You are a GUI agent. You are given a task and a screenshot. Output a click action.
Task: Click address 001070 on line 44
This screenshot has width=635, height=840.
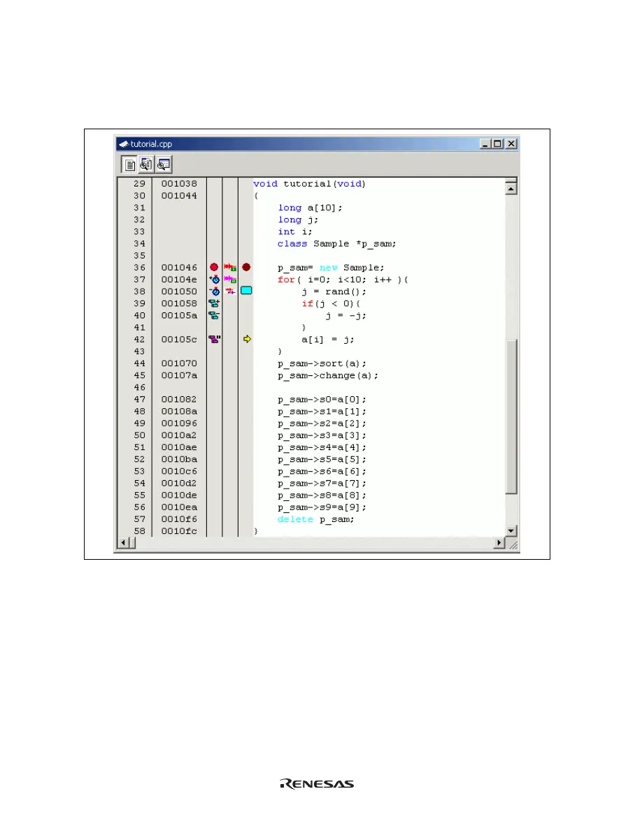tap(179, 363)
